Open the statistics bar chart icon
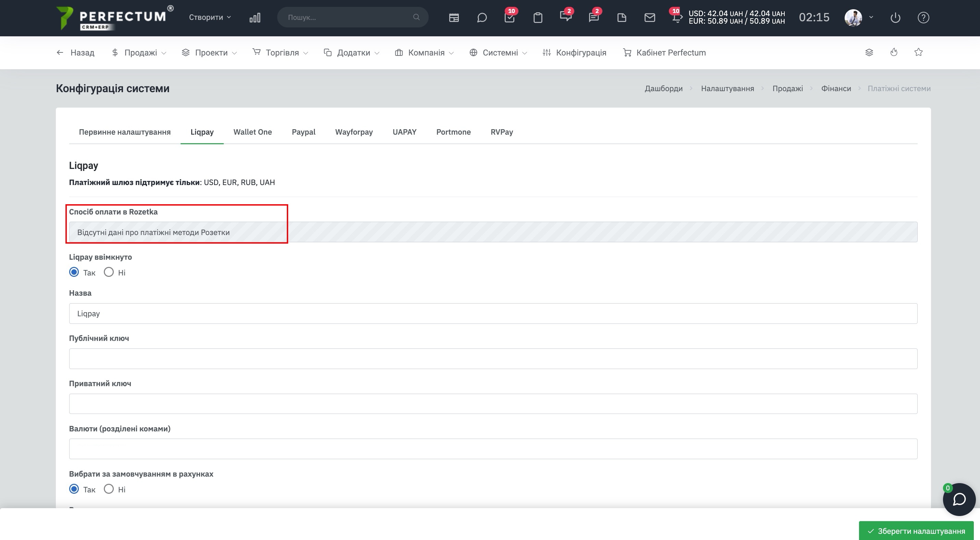 [255, 17]
